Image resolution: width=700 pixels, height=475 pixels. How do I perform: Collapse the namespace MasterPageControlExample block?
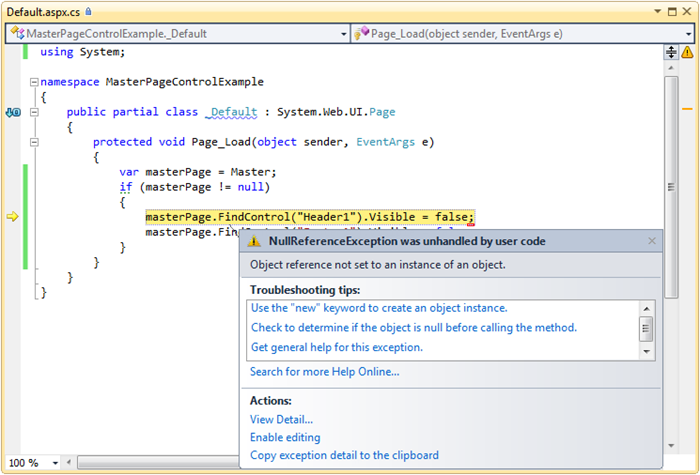pyautogui.click(x=34, y=82)
